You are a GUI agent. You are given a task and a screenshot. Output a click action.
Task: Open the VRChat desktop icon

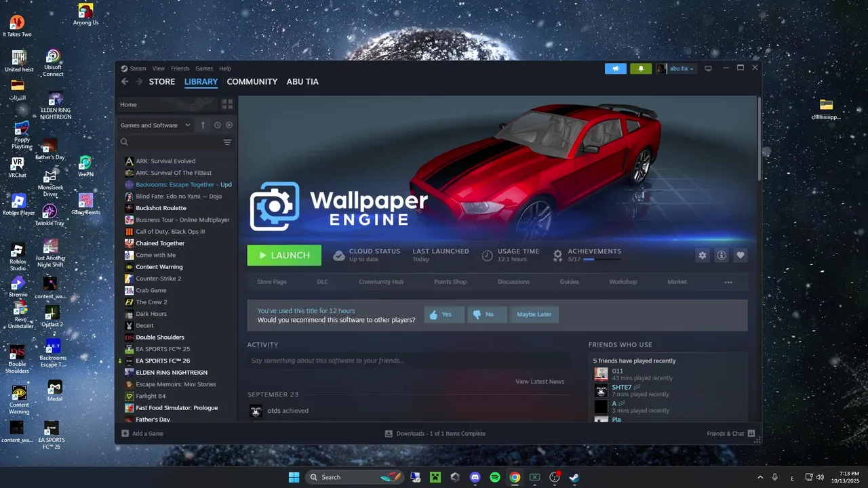click(17, 167)
